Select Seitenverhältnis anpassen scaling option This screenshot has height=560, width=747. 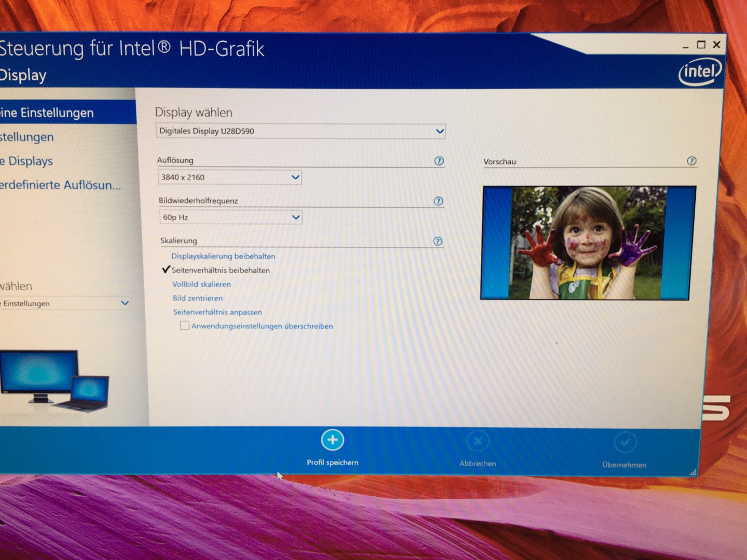coord(217,312)
